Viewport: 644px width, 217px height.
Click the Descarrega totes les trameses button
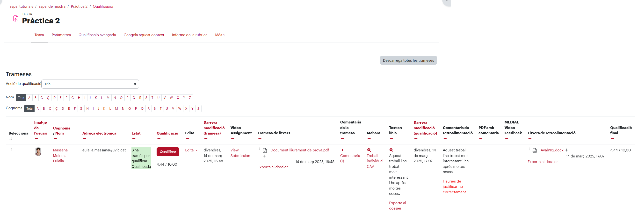point(408,60)
